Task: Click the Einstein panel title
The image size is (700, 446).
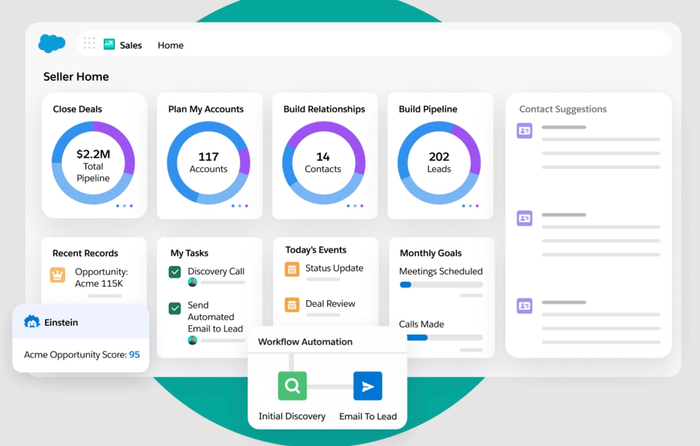Action: (x=61, y=322)
